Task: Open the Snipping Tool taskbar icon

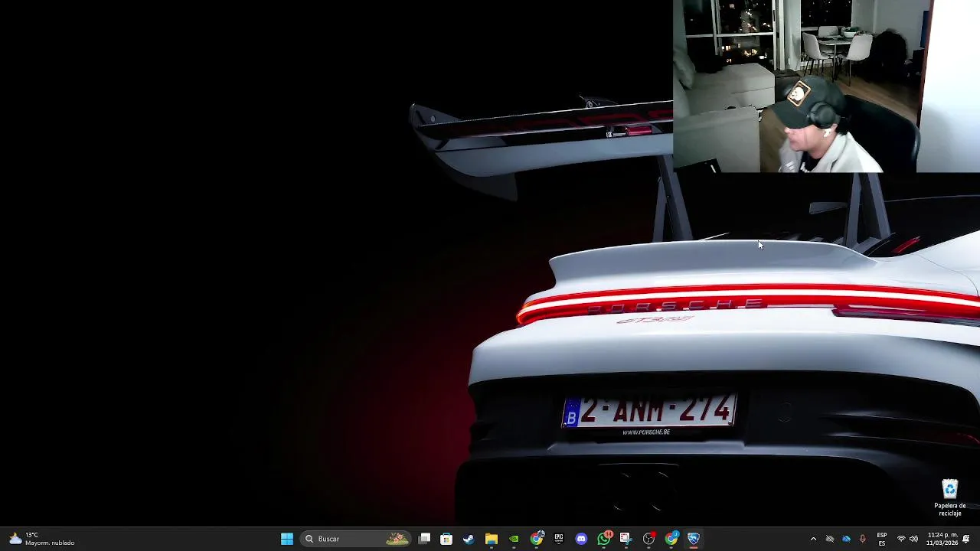Action: coord(626,539)
